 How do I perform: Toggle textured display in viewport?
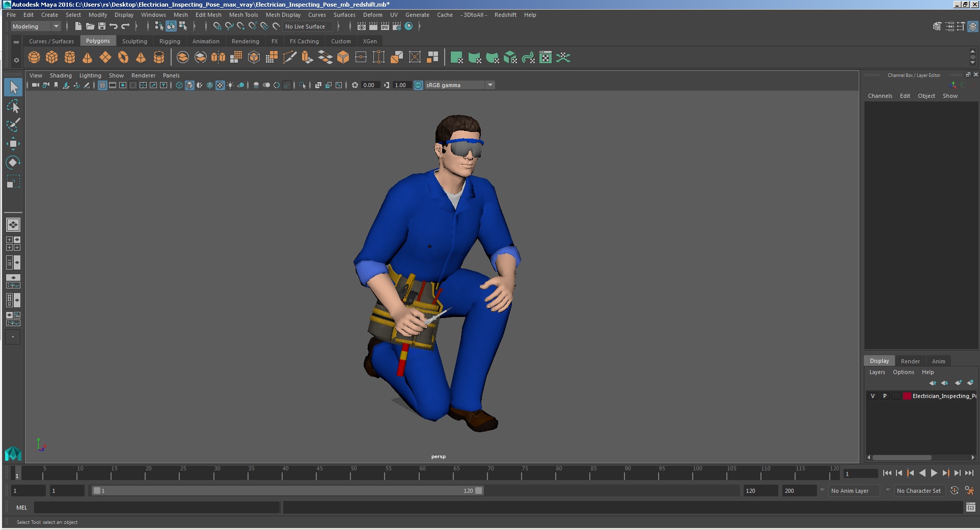coord(220,85)
